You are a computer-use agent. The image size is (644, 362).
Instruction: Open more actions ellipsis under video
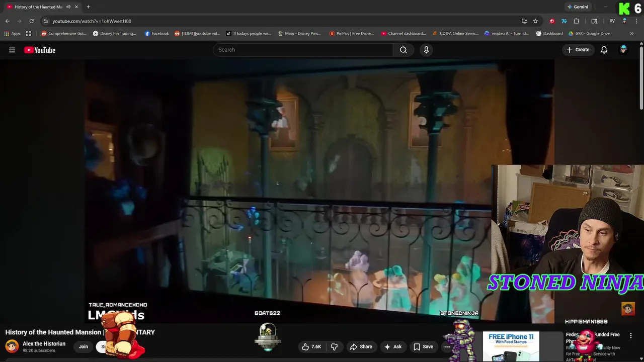tap(447, 347)
